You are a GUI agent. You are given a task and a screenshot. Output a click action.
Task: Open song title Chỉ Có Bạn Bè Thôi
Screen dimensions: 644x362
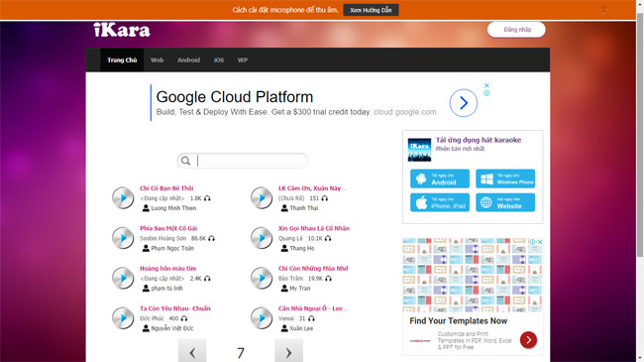[x=166, y=188]
